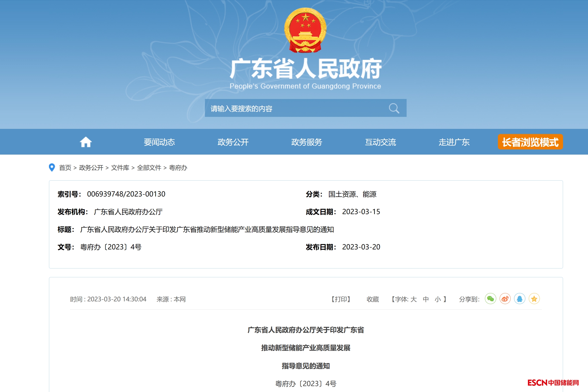The height and width of the screenshot is (392, 588).
Task: Share to Qzone star icon
Action: 534,299
